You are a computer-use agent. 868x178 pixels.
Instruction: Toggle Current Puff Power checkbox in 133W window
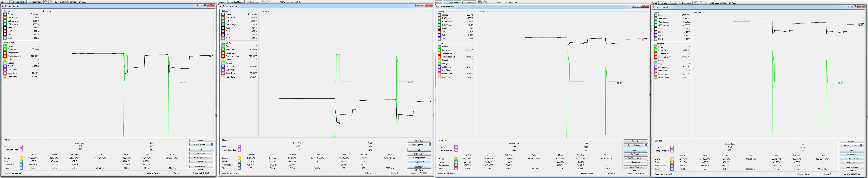point(223,46)
